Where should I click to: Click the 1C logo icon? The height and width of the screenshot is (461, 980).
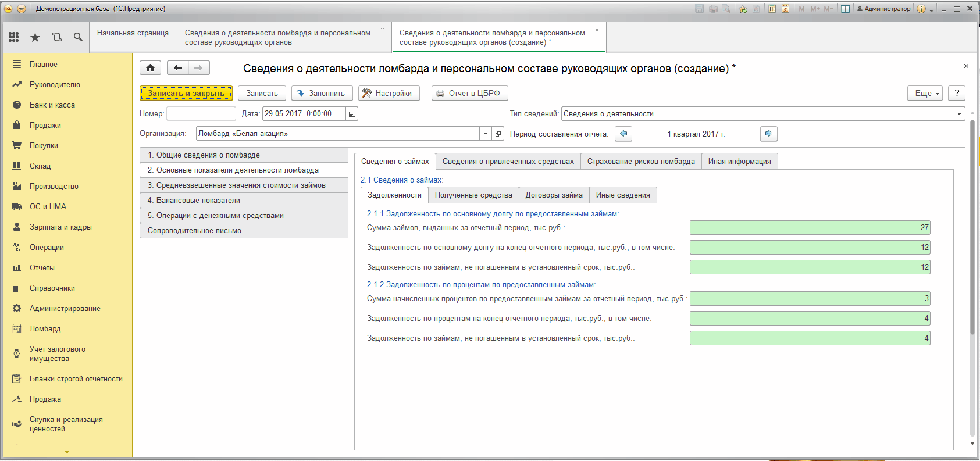pyautogui.click(x=9, y=9)
